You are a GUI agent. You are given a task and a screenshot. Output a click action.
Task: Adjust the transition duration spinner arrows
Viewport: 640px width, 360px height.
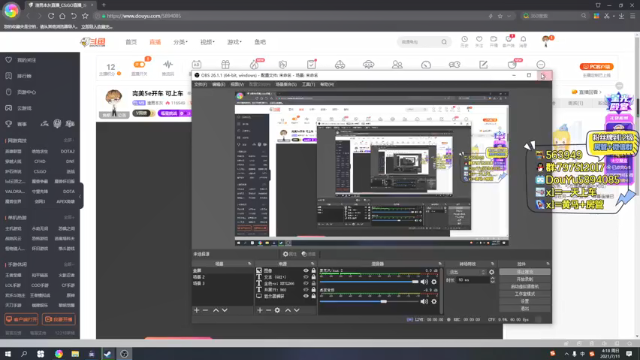coord(492,280)
